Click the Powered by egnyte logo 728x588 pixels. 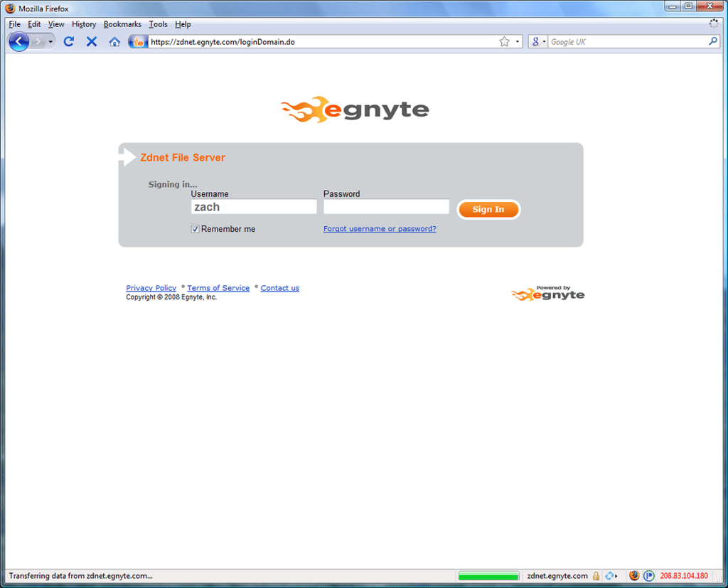point(548,294)
